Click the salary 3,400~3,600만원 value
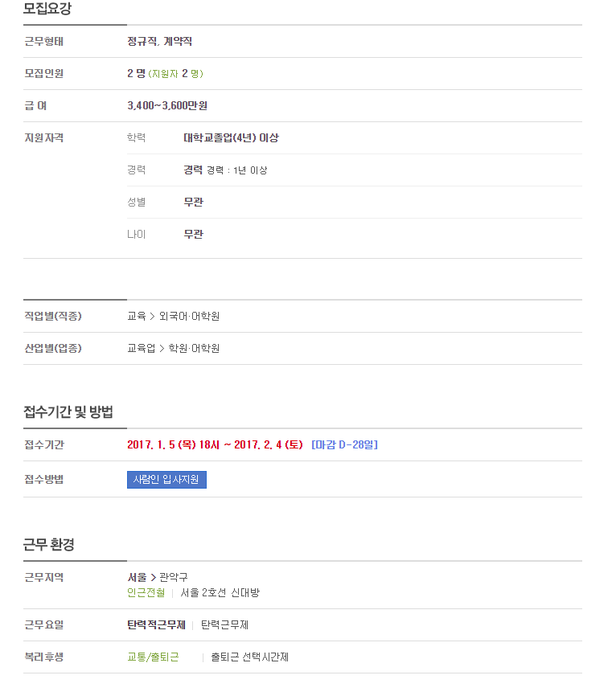 (167, 106)
